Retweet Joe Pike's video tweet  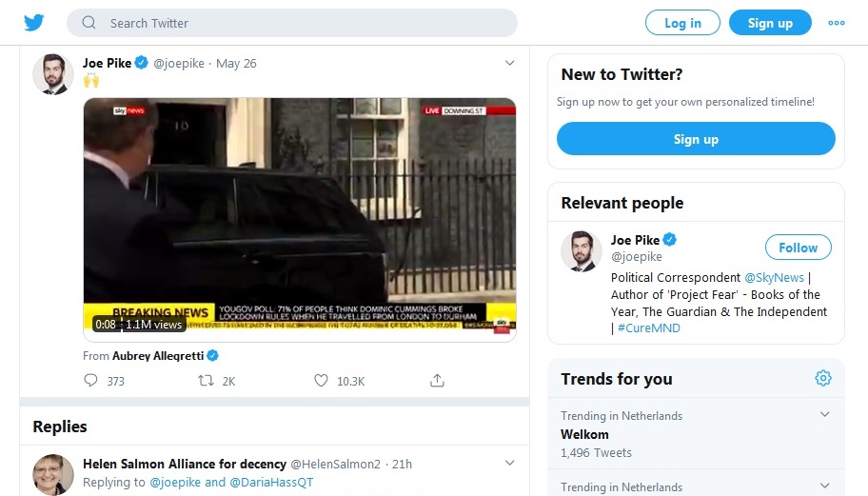(x=206, y=380)
